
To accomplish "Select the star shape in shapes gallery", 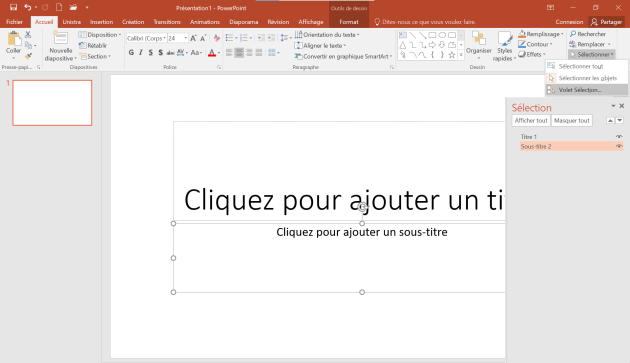I will [452, 55].
